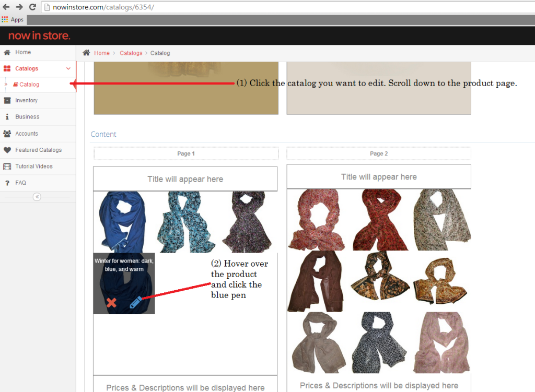Click Page 1 'Title will appear here' field

click(185, 179)
